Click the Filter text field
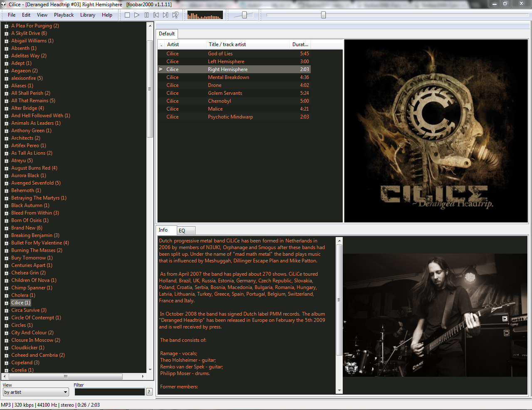 tap(110, 392)
